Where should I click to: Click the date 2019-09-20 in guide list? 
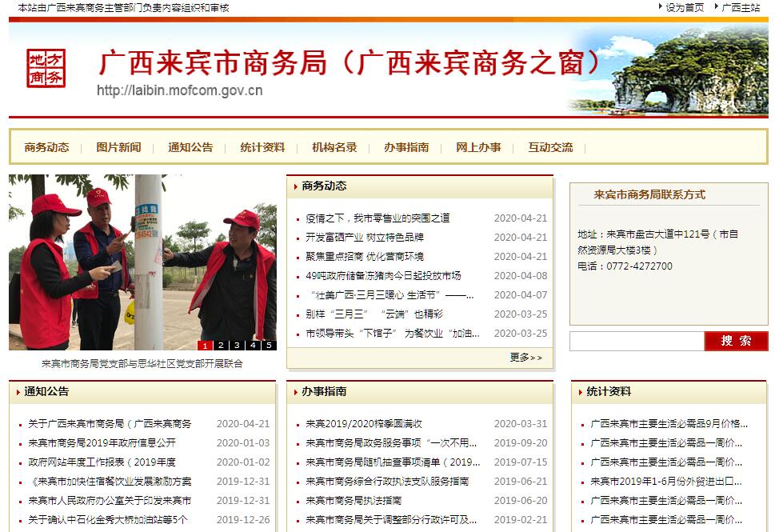(x=521, y=443)
